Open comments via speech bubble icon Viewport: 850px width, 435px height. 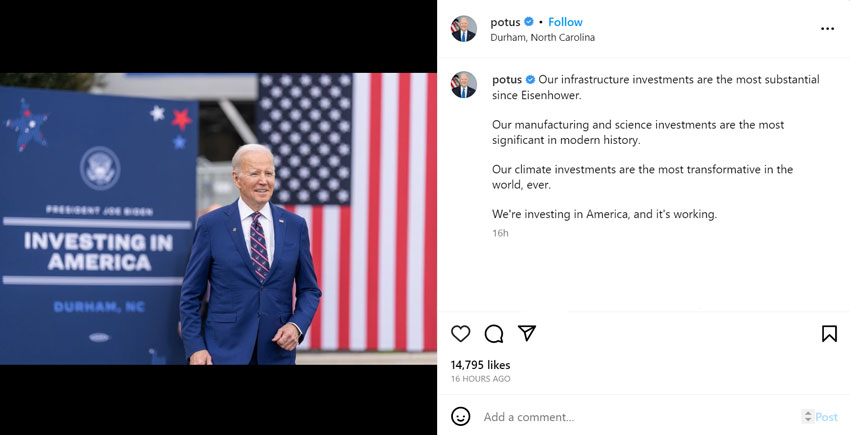[x=494, y=334]
